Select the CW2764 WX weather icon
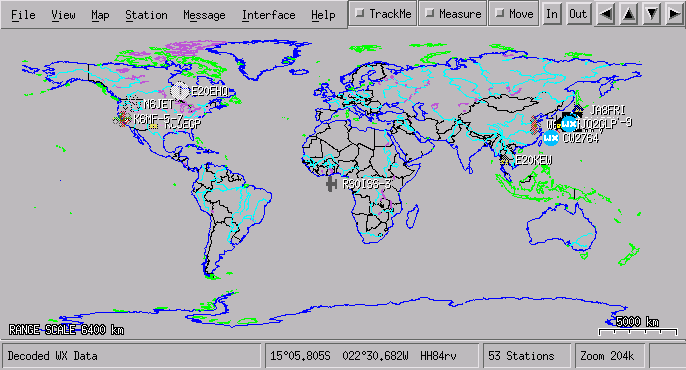Image resolution: width=686 pixels, height=370 pixels. click(x=551, y=139)
